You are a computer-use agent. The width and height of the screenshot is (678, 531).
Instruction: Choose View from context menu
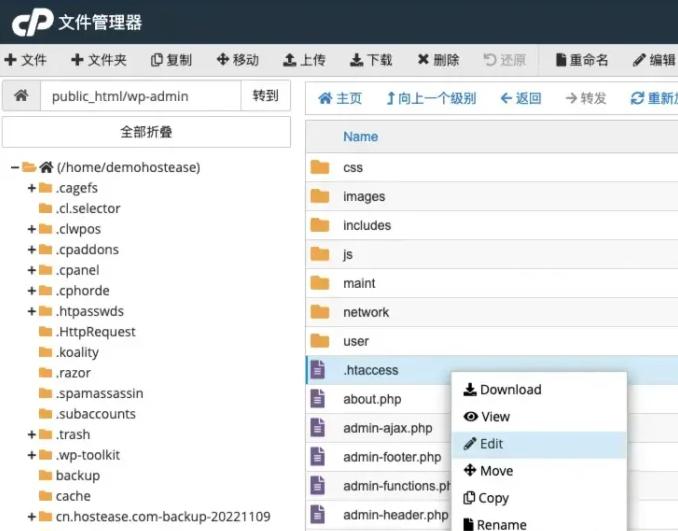[x=539, y=417]
